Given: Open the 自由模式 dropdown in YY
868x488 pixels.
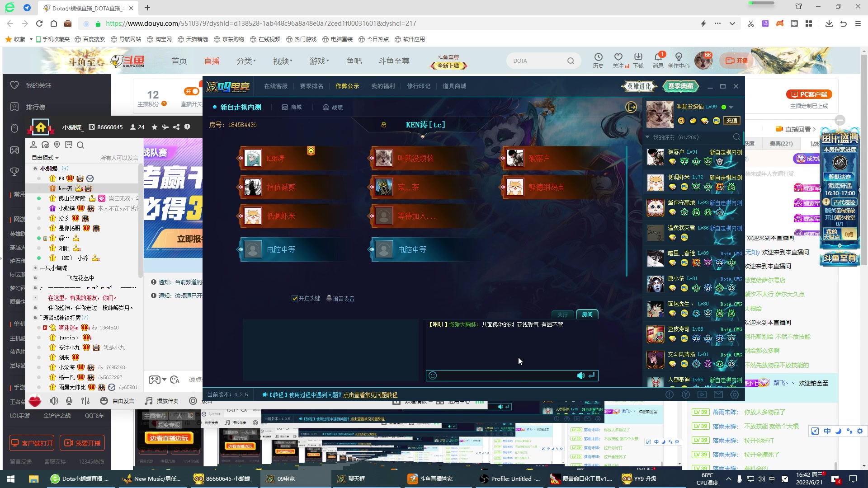Looking at the screenshot, I should (x=45, y=158).
